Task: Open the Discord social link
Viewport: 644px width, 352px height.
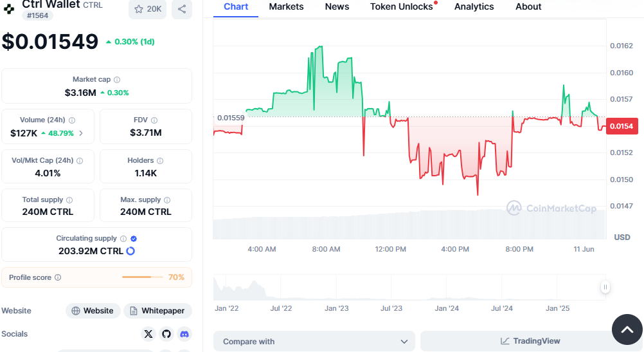Action: (184, 334)
